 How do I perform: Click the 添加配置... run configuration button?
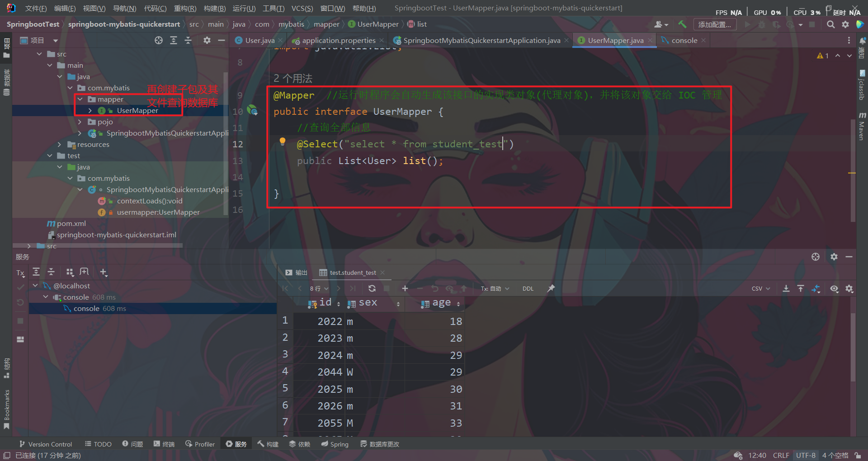click(x=714, y=24)
